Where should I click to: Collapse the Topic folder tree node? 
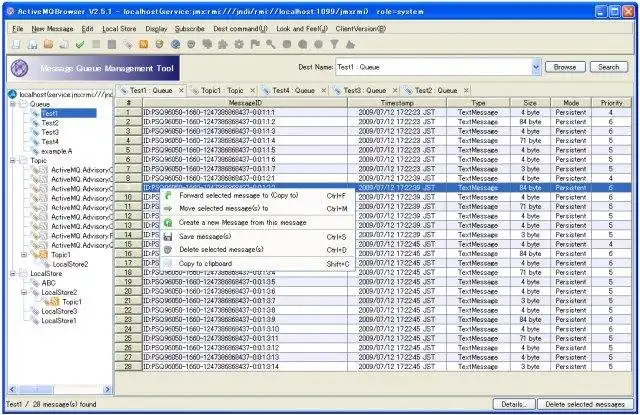coord(13,160)
